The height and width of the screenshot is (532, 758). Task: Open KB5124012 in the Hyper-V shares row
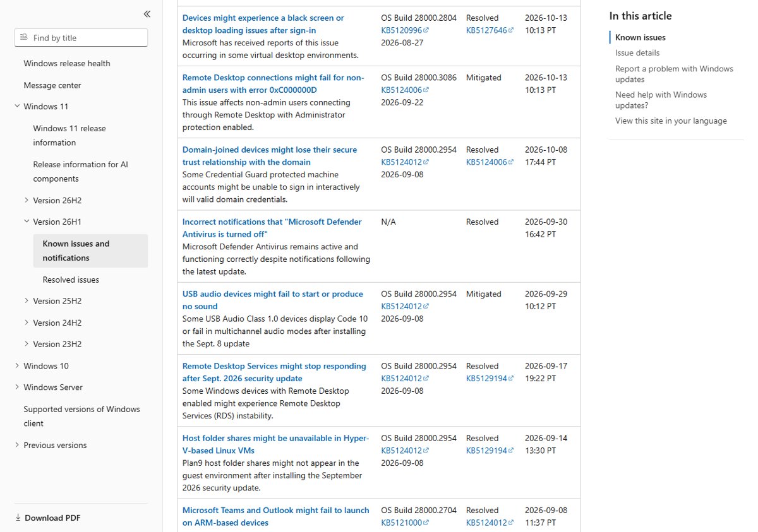pos(405,451)
